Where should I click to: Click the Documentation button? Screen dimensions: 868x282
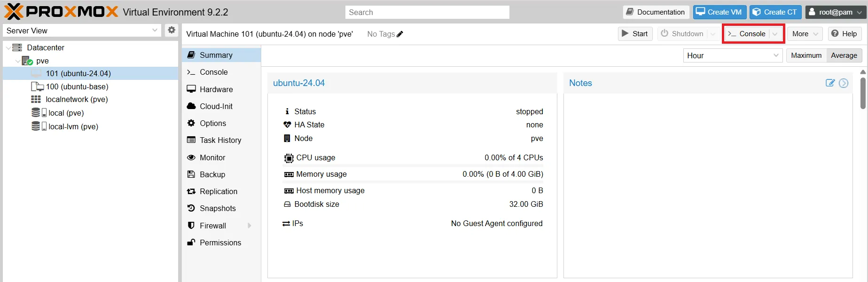click(x=656, y=12)
